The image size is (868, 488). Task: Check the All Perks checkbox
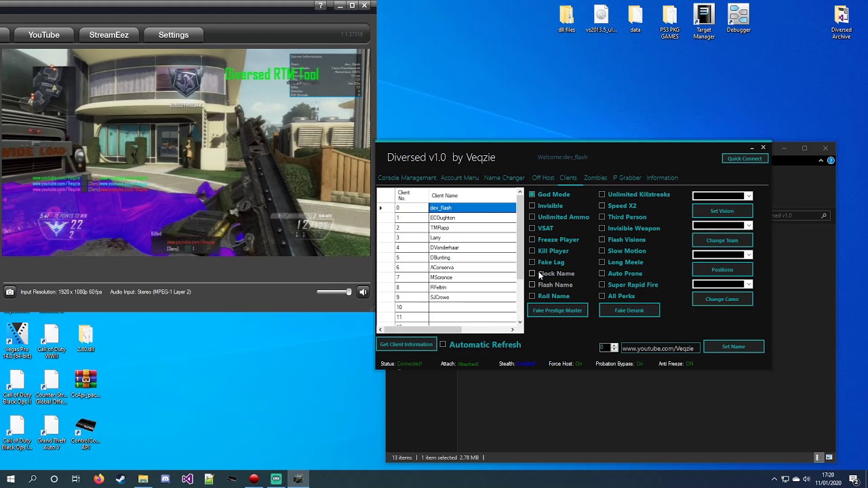pos(601,296)
